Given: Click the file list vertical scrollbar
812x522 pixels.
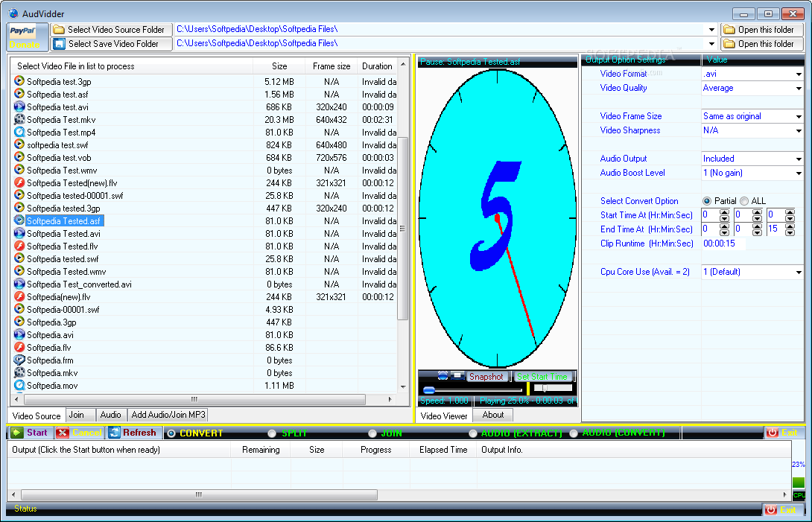Looking at the screenshot, I should pos(403,228).
